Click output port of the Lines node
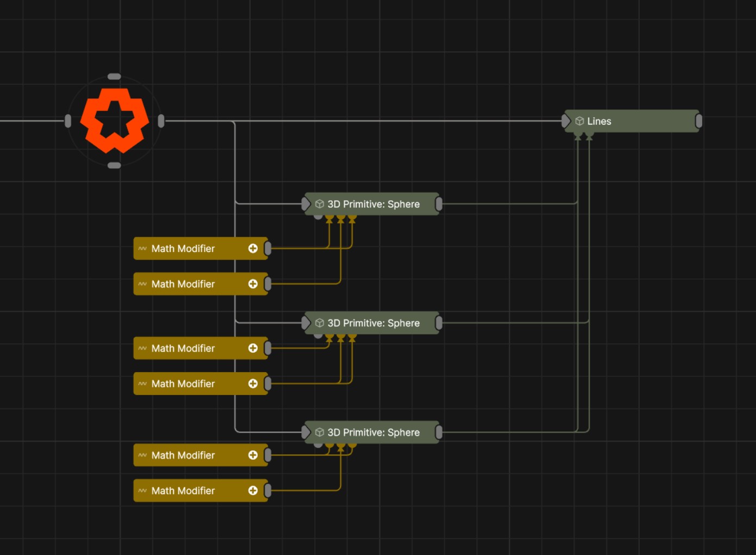Screen dimensions: 756x555 tap(699, 121)
